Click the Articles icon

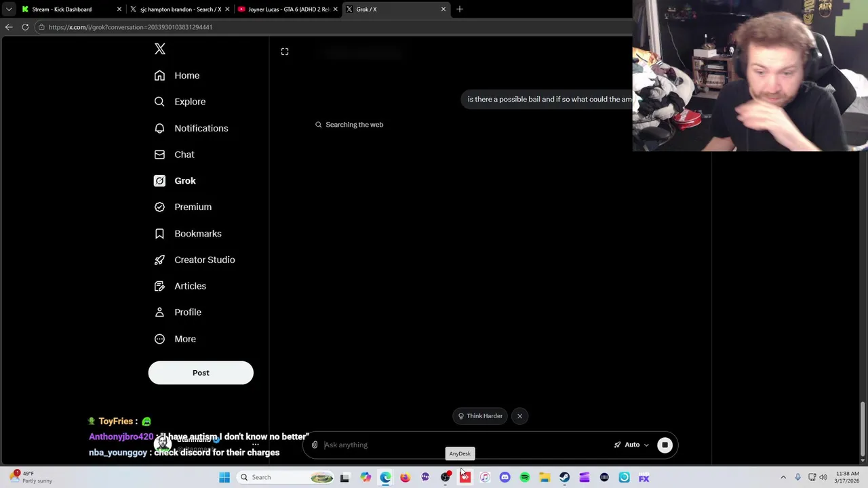(x=159, y=286)
